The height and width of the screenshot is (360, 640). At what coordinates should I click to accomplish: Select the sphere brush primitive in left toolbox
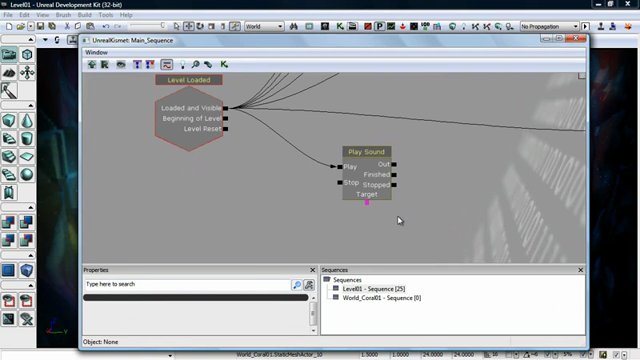tap(27, 174)
